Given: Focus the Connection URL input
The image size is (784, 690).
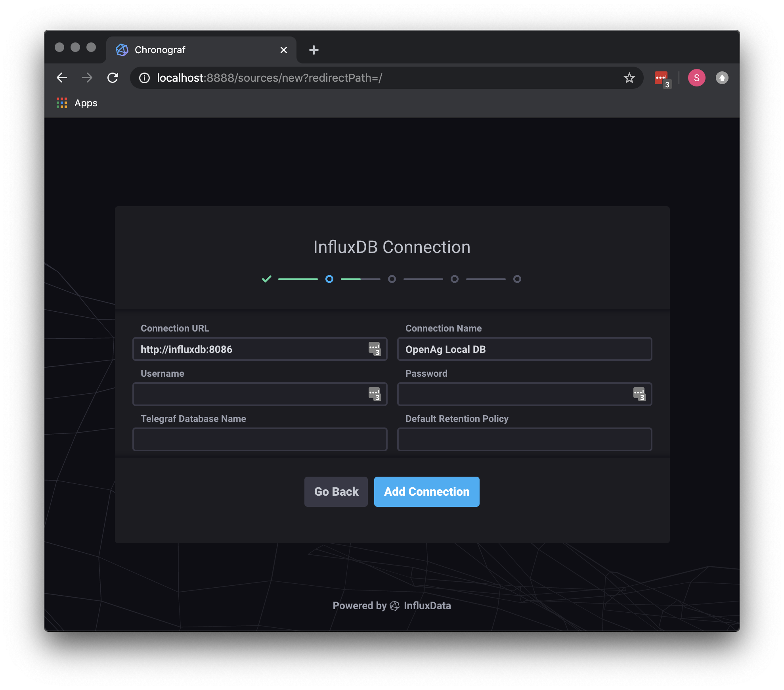Looking at the screenshot, I should coord(260,349).
